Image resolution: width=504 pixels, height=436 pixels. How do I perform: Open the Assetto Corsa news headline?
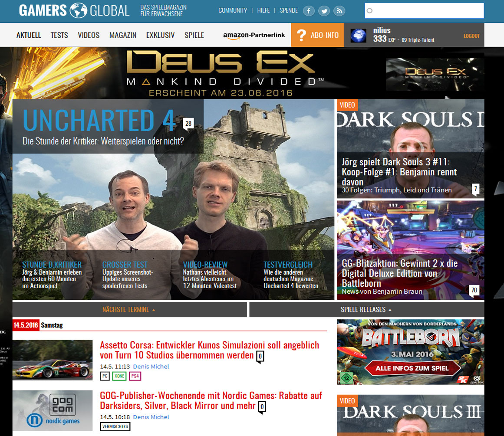pyautogui.click(x=210, y=350)
